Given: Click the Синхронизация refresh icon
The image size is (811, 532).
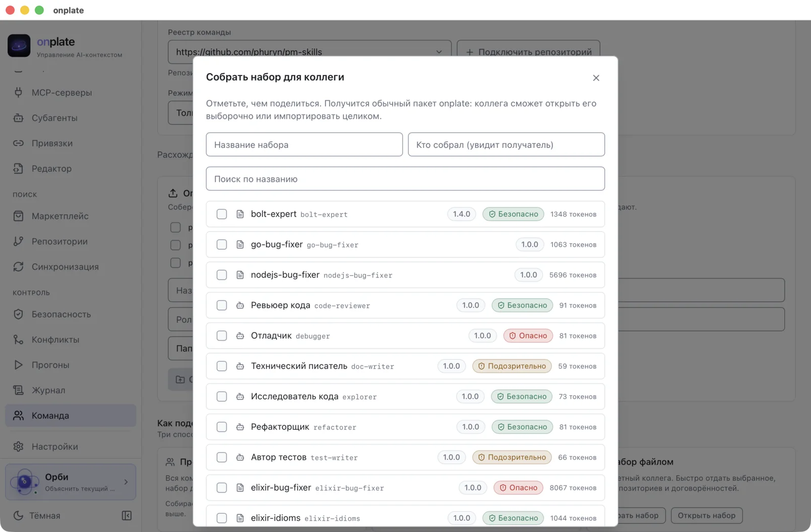Looking at the screenshot, I should click(18, 267).
